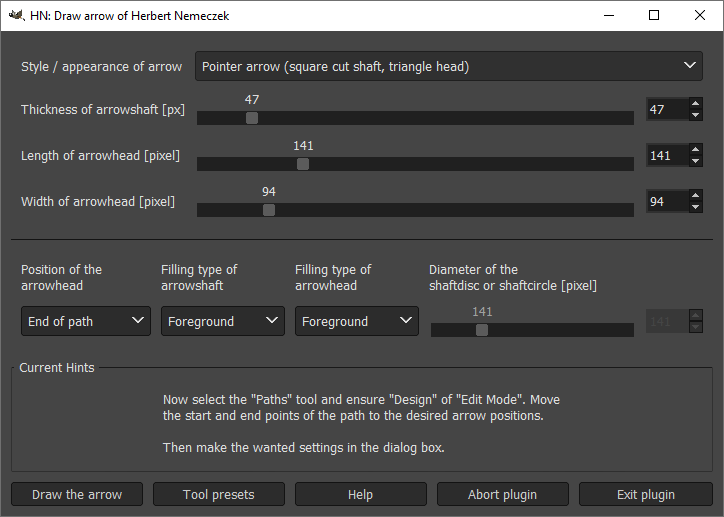This screenshot has width=724, height=517.
Task: Click the arrowshaft thickness slider handle
Action: (x=252, y=118)
